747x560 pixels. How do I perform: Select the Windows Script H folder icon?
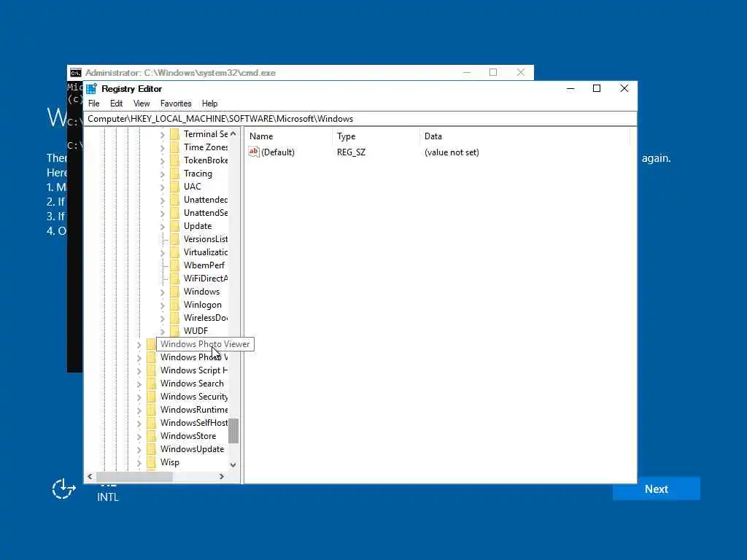pyautogui.click(x=152, y=370)
